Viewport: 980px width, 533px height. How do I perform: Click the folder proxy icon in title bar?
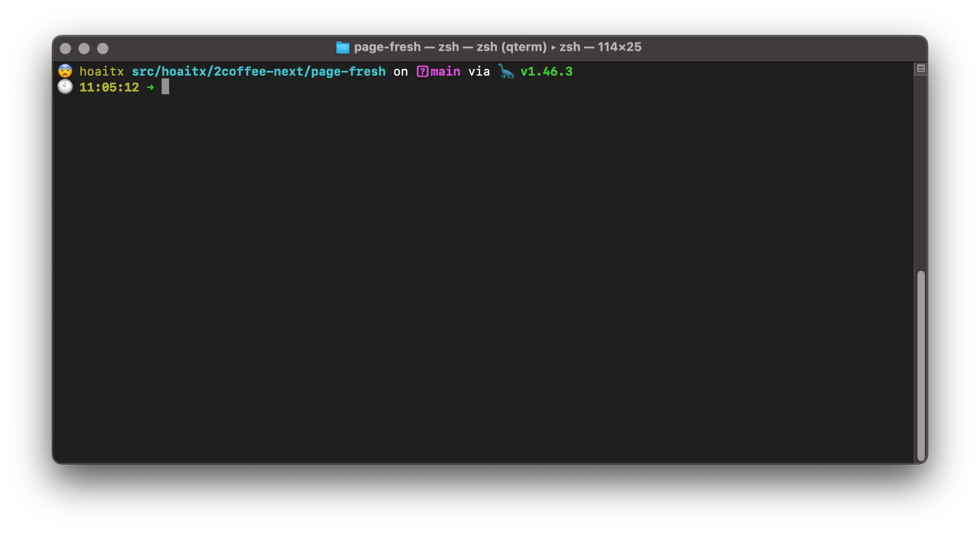(342, 48)
